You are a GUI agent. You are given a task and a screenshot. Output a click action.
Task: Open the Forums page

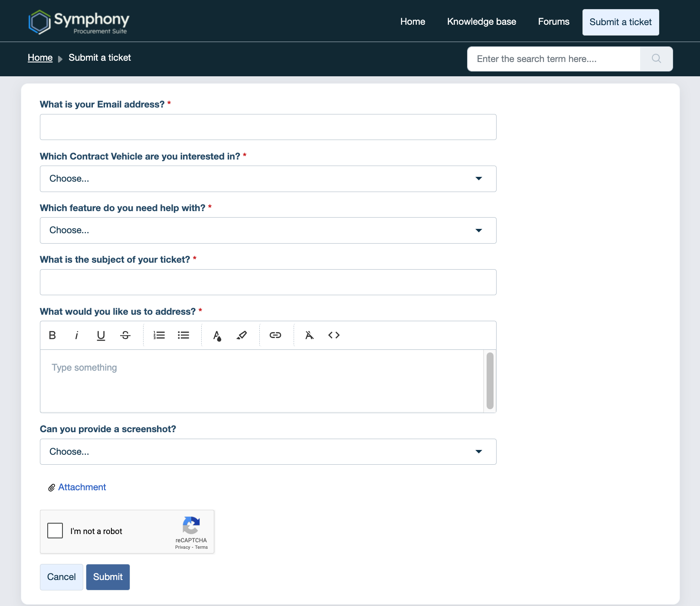[x=553, y=21]
